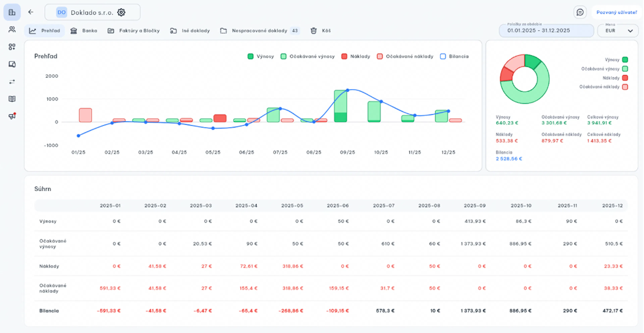Viewport: 644px width, 333px height.
Task: Open Nespracované doklady with 43 items
Action: (260, 31)
